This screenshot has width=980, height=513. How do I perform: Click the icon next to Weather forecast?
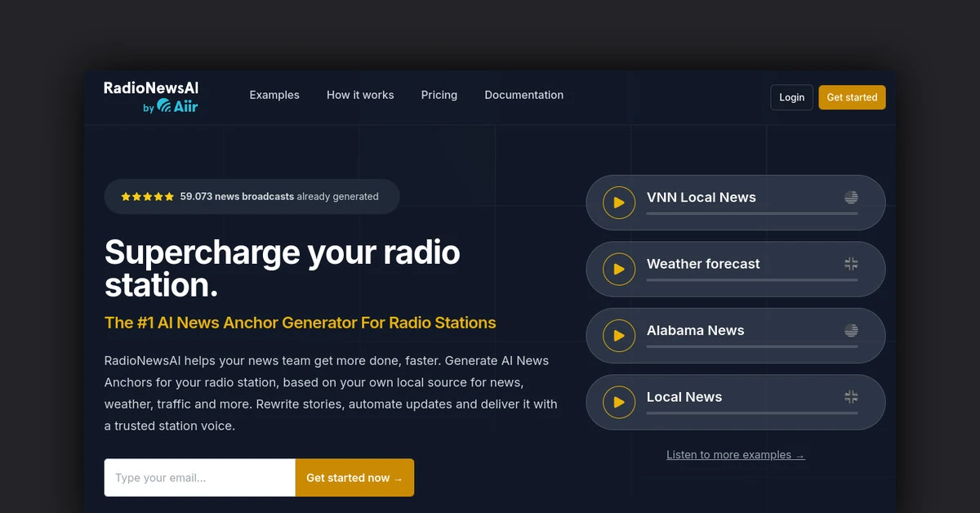click(850, 264)
